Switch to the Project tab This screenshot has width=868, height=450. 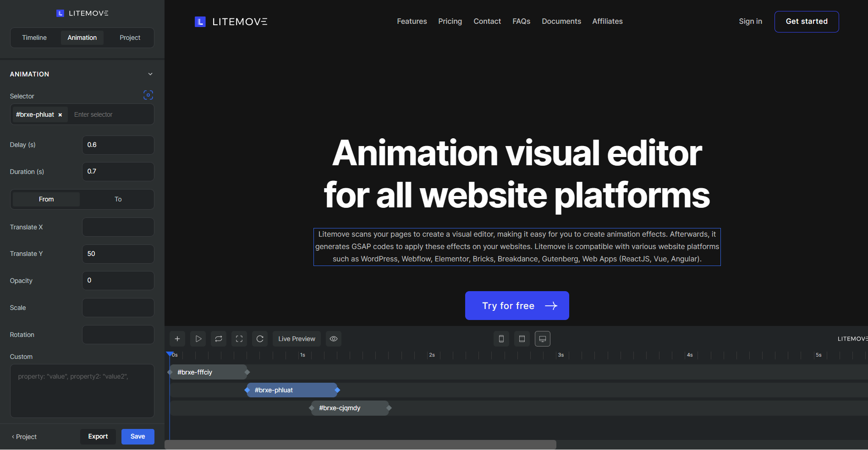130,38
